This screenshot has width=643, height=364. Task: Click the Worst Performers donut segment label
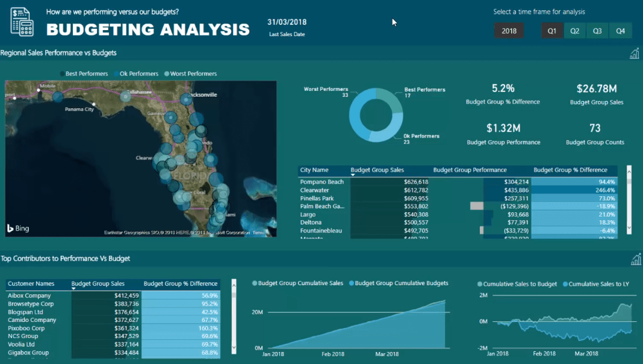(326, 92)
